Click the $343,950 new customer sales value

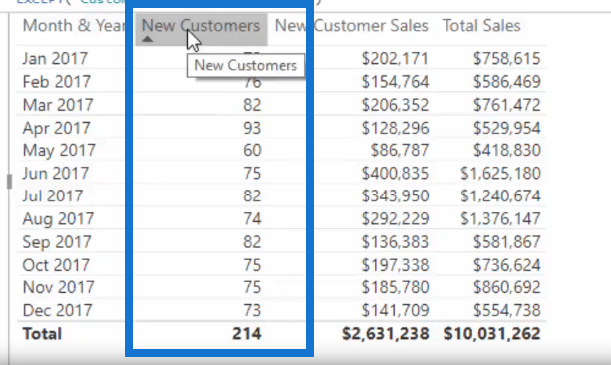coord(395,196)
